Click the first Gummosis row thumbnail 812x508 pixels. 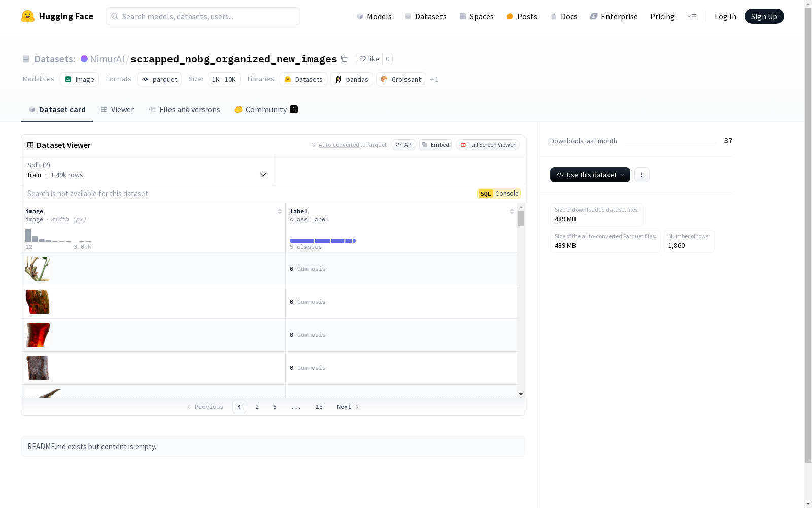coord(38,269)
